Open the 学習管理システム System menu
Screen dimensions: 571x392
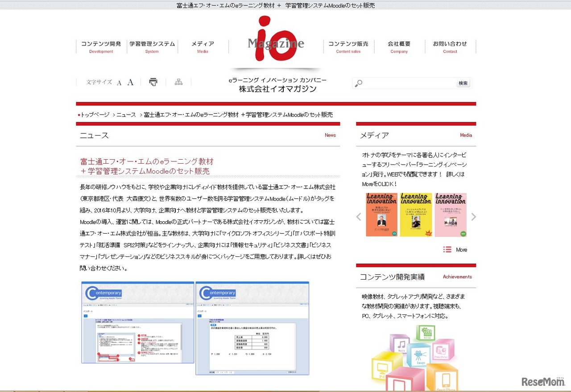click(152, 47)
